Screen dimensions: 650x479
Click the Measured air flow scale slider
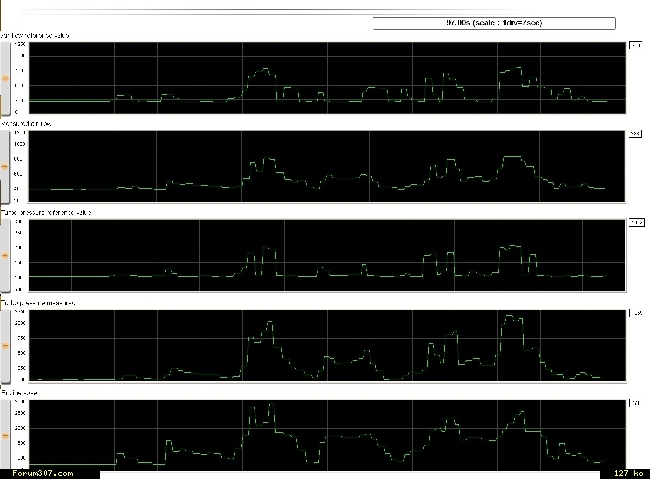[5, 167]
